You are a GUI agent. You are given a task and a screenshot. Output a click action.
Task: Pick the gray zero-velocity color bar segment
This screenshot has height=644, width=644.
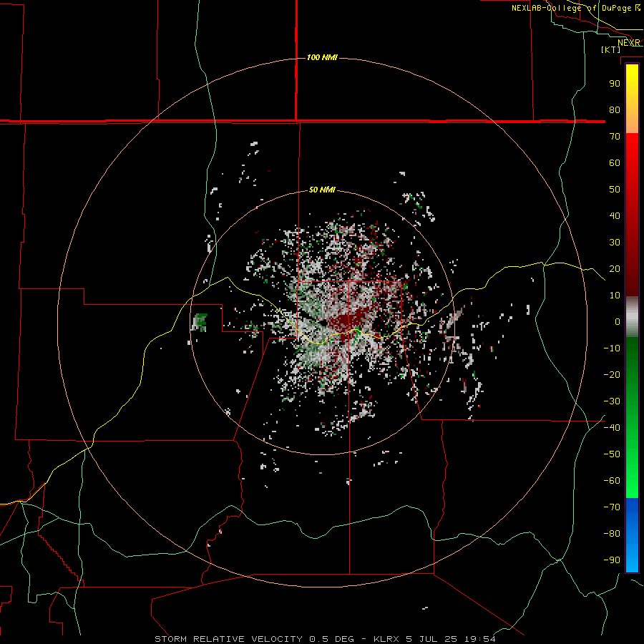(632, 317)
